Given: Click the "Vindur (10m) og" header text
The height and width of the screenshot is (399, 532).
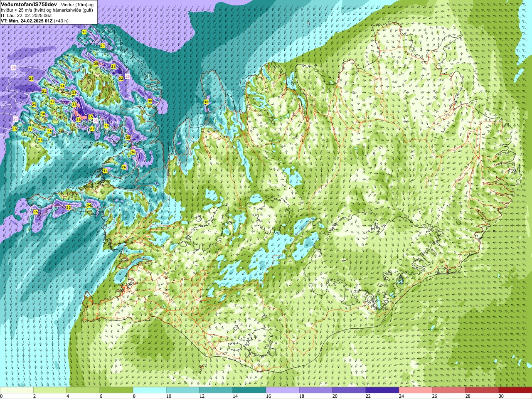Looking at the screenshot, I should point(77,4).
